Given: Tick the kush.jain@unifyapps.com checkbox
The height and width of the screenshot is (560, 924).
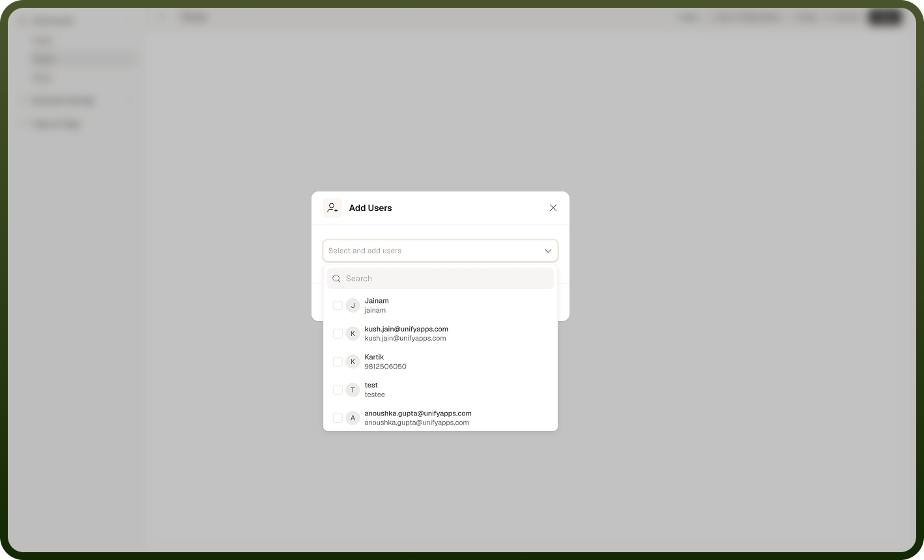Looking at the screenshot, I should [338, 333].
